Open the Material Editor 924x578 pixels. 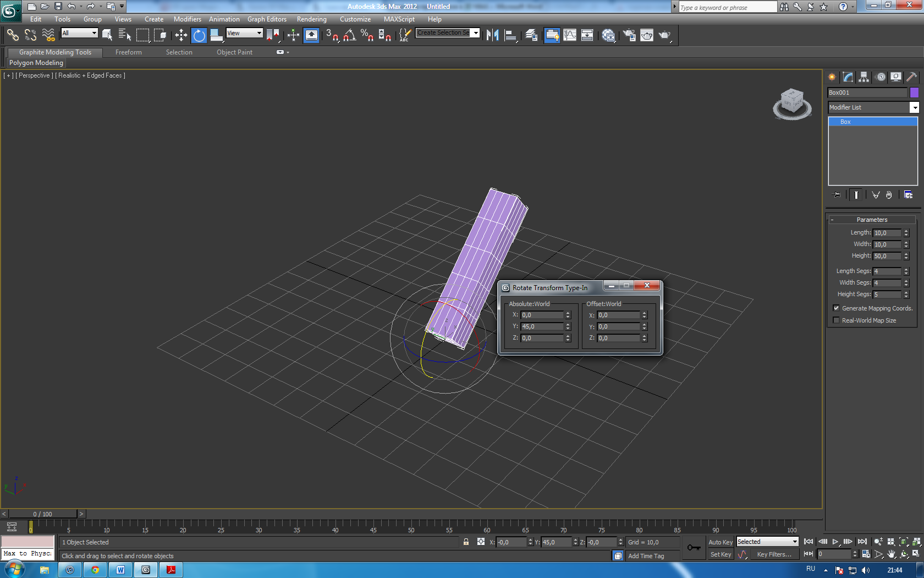pos(608,35)
